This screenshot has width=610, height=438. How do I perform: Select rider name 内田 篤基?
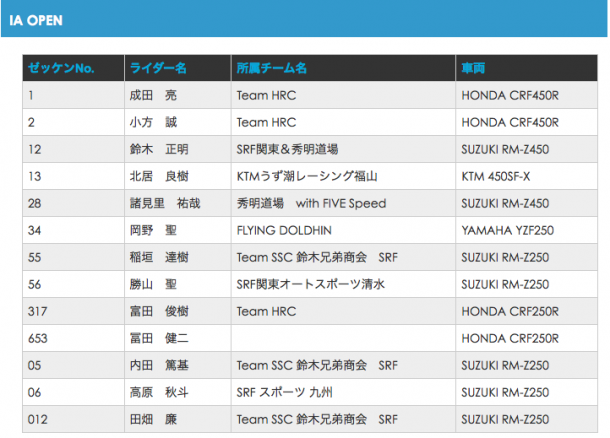(x=159, y=365)
